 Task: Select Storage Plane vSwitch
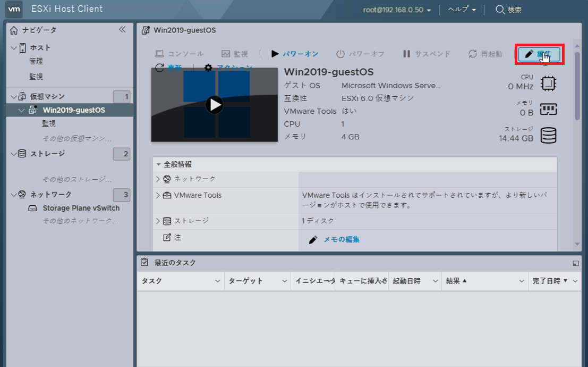point(81,208)
